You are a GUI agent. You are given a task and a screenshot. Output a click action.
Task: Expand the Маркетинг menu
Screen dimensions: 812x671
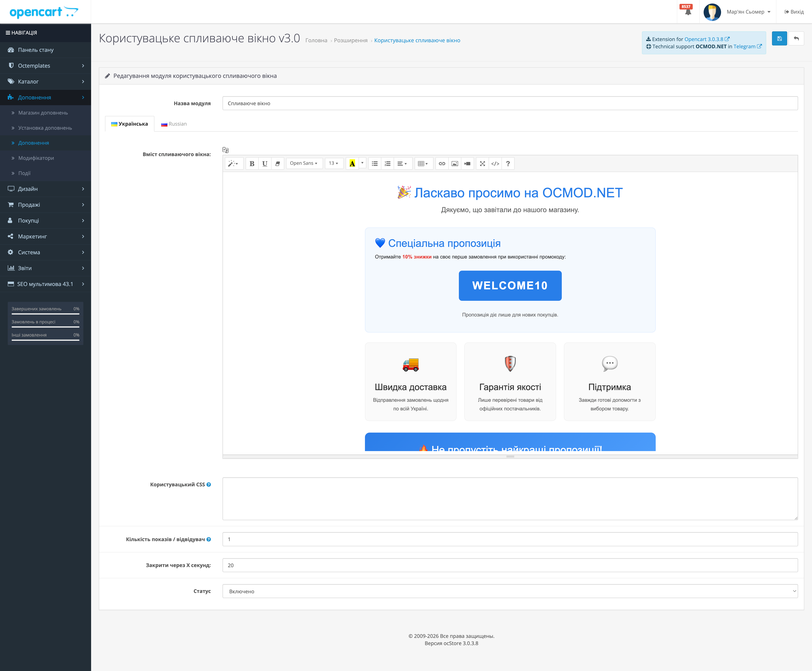coord(46,236)
